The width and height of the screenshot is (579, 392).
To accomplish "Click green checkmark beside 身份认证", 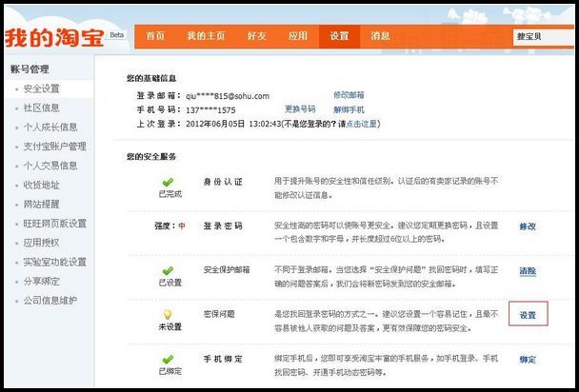I will 167,181.
